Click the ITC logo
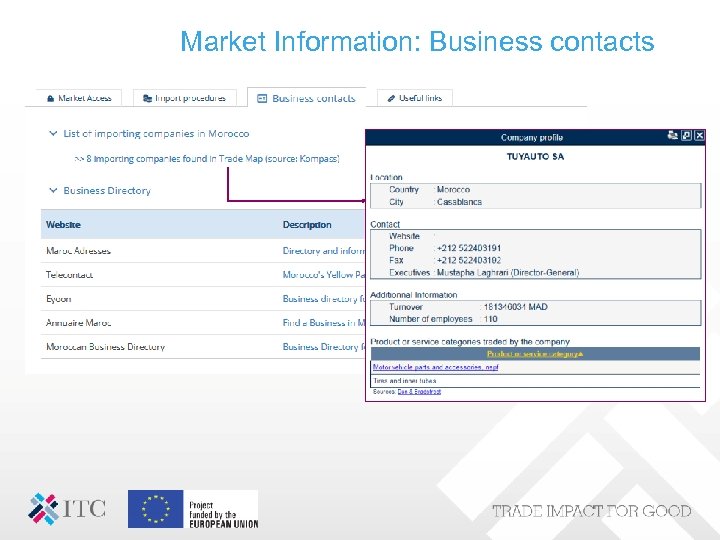This screenshot has height=540, width=720. pyautogui.click(x=67, y=509)
